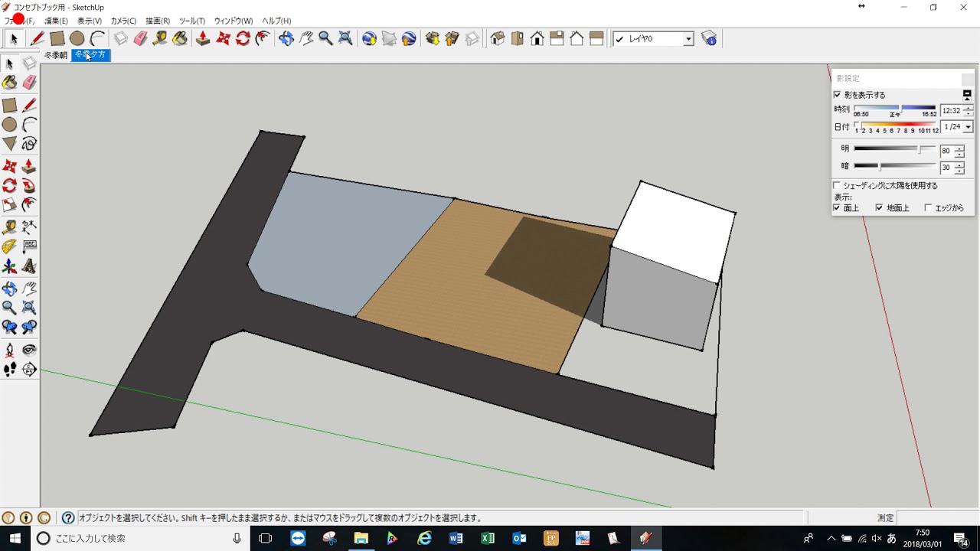This screenshot has width=980, height=551.
Task: Select the Axes tool in left toolbar
Action: click(9, 266)
